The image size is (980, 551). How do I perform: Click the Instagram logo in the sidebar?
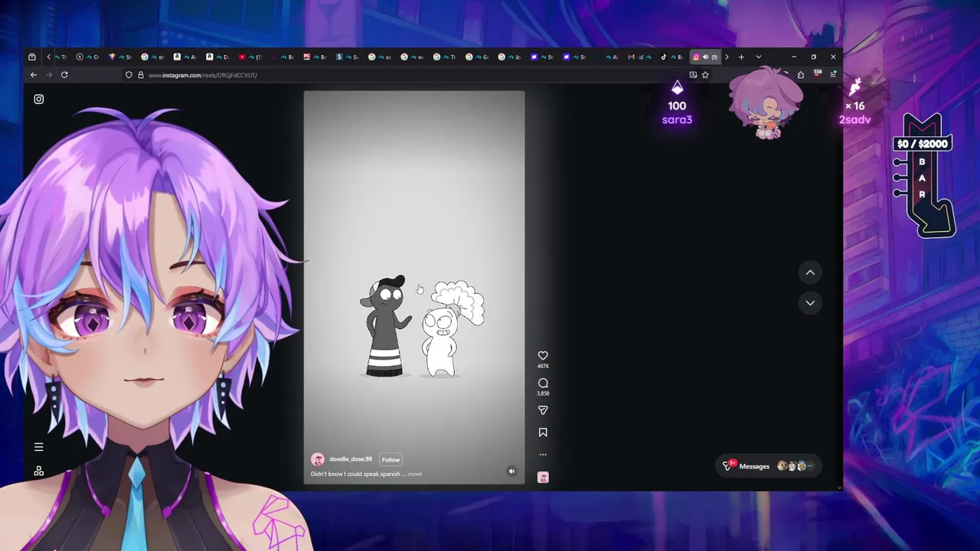39,99
